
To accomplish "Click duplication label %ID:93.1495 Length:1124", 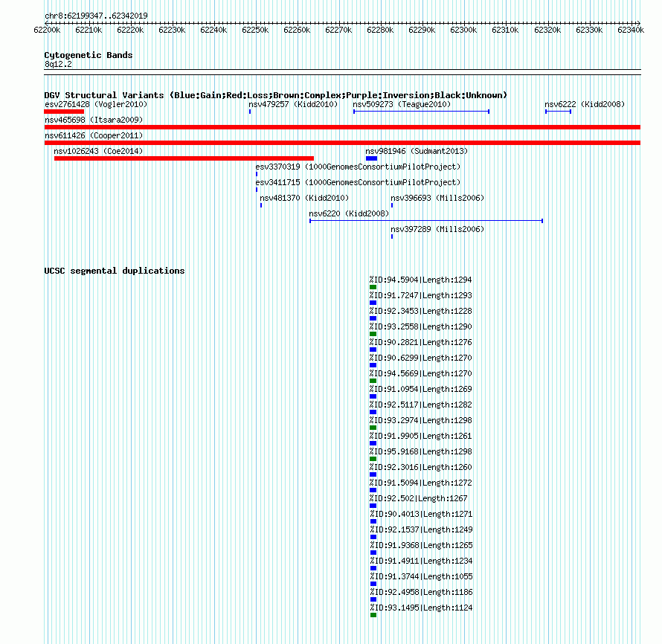I will [421, 608].
